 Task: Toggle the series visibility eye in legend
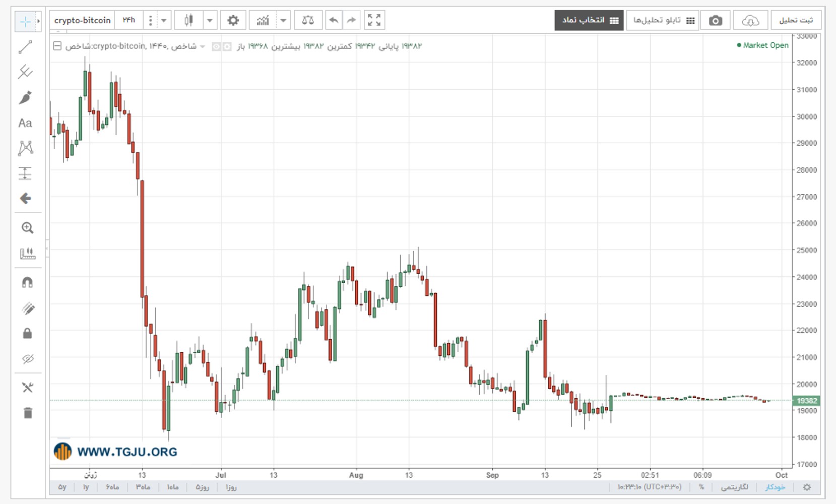pyautogui.click(x=216, y=46)
